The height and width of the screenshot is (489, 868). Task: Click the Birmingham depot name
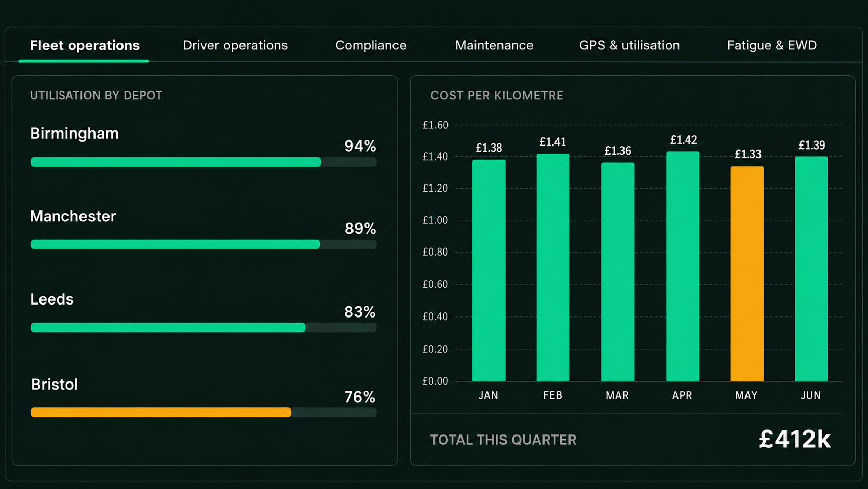74,134
